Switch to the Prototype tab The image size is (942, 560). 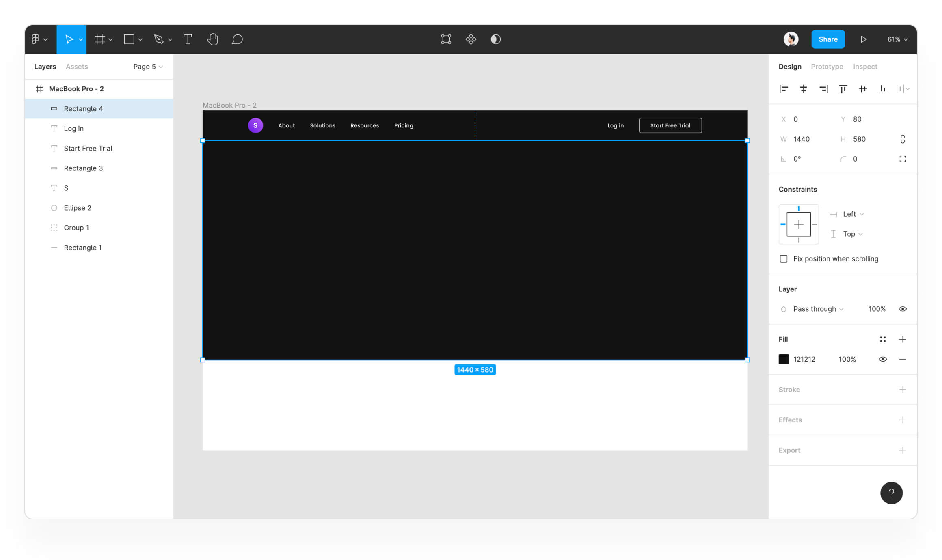(x=827, y=67)
